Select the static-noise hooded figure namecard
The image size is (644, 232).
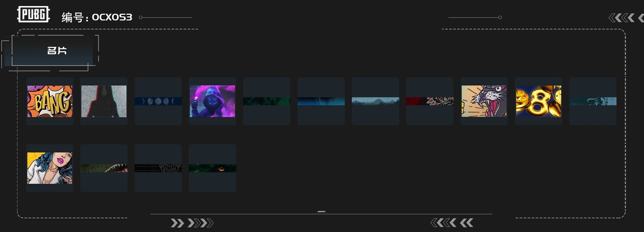[x=104, y=101]
